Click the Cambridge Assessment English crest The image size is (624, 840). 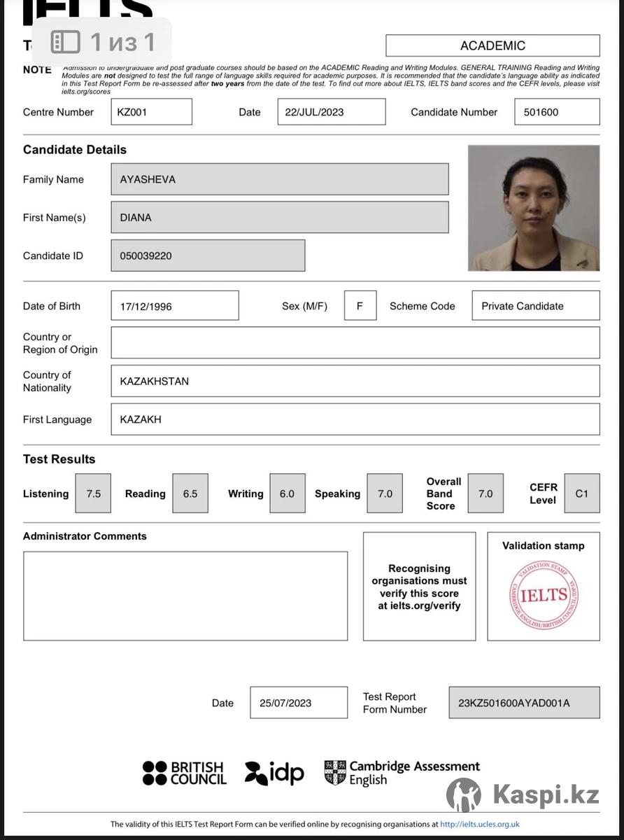point(335,773)
